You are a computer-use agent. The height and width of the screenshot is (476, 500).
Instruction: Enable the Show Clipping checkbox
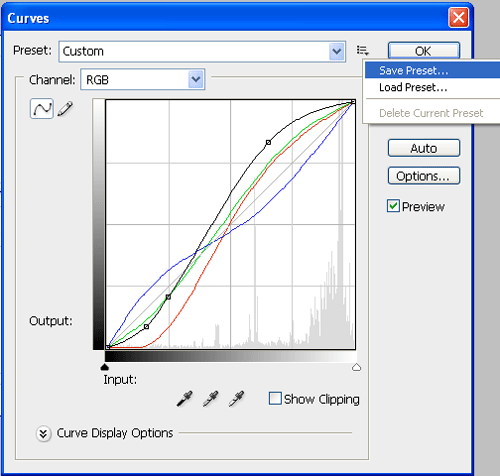click(x=275, y=398)
